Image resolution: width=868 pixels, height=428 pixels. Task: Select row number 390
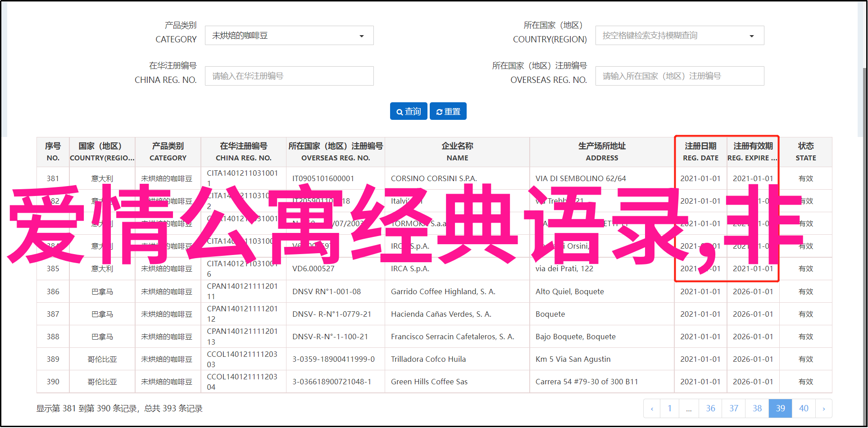click(53, 382)
